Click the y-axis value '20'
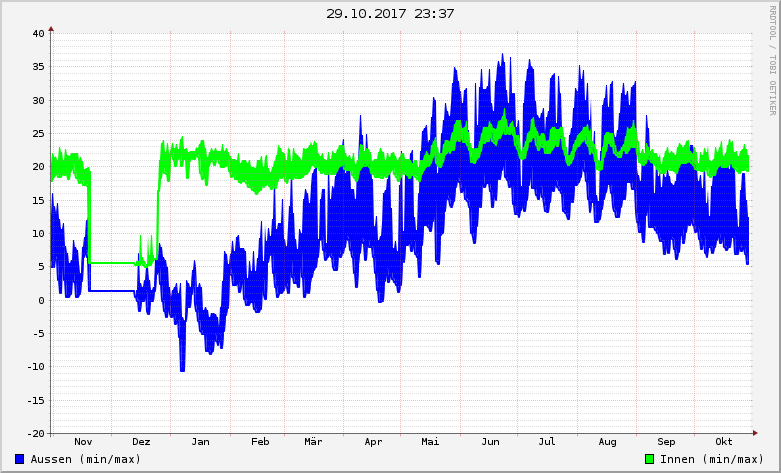 click(39, 167)
